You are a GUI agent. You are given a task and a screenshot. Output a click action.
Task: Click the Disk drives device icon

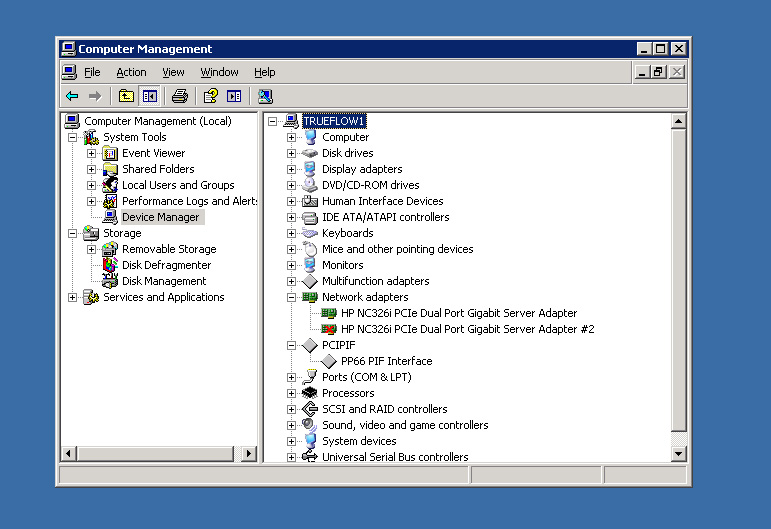point(310,153)
